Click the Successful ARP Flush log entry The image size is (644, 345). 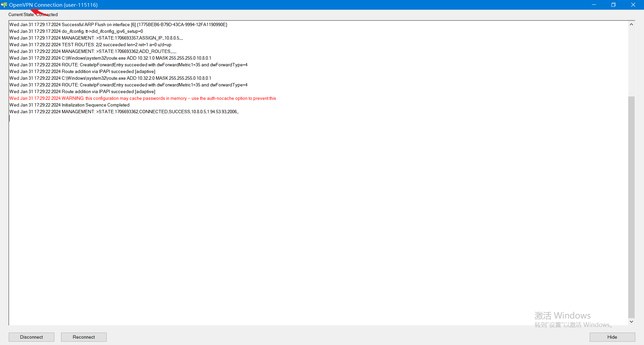point(118,24)
